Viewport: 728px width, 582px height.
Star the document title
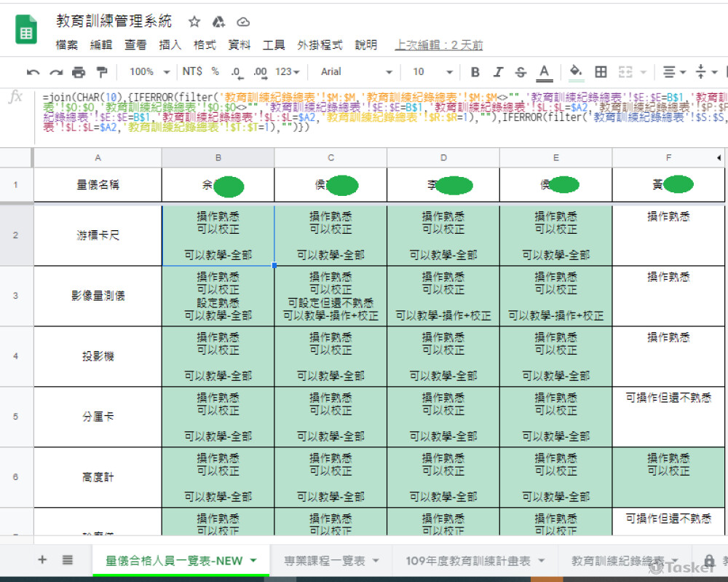tap(194, 22)
